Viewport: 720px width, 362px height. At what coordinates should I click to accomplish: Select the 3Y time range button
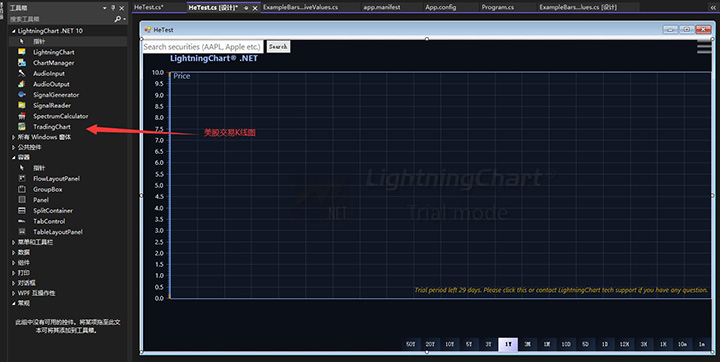click(x=489, y=344)
